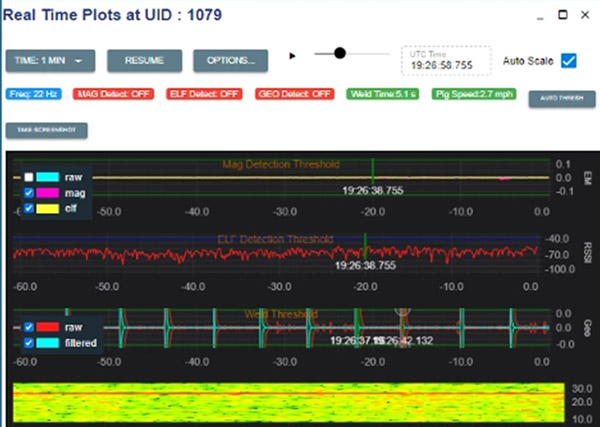Screen dimensions: 600x427
Task: Click the MAG Detect: OFF badge
Action: 114,94
